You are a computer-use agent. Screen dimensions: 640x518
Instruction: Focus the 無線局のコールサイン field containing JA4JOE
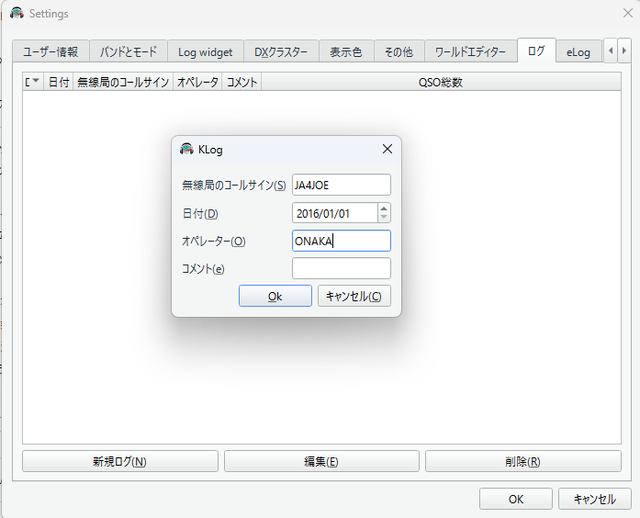pyautogui.click(x=341, y=185)
